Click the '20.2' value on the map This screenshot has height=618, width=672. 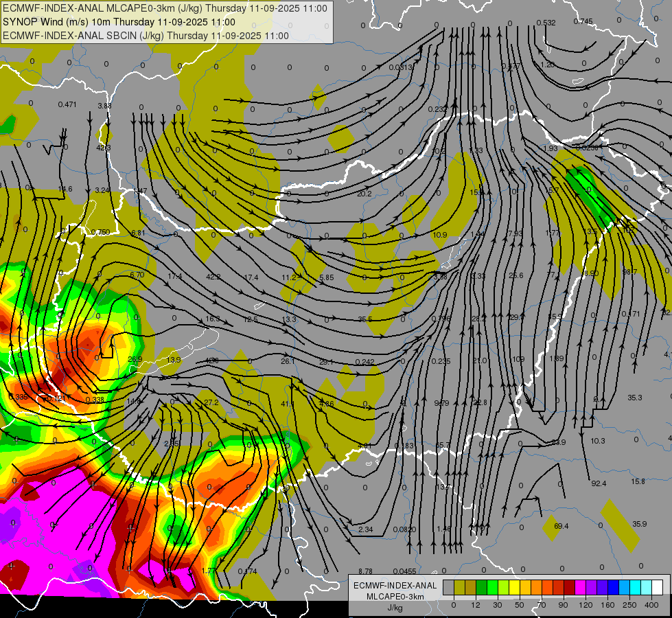click(364, 194)
